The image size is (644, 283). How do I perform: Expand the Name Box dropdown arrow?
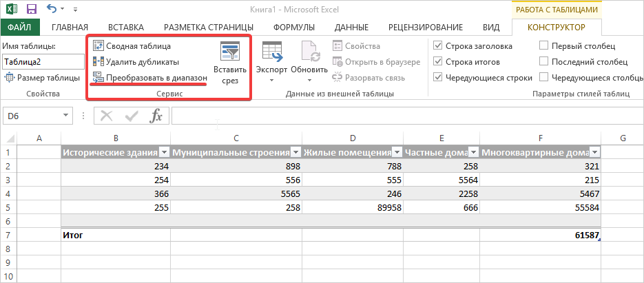65,116
